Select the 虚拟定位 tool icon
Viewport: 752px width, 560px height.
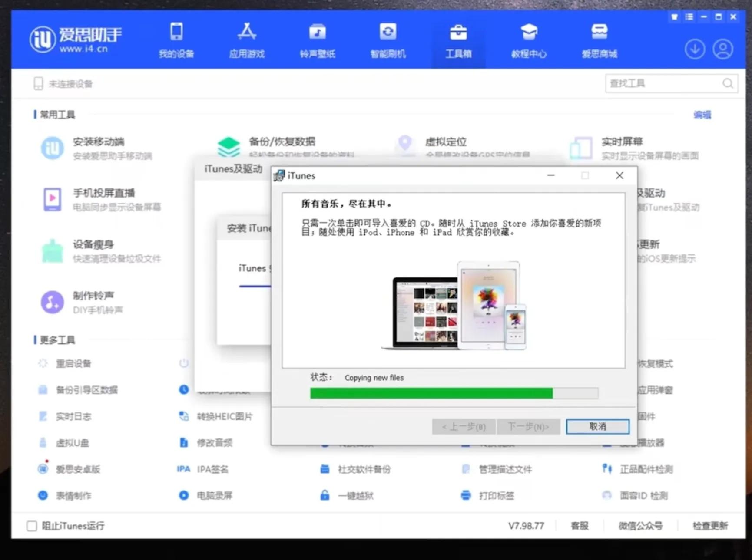[405, 143]
